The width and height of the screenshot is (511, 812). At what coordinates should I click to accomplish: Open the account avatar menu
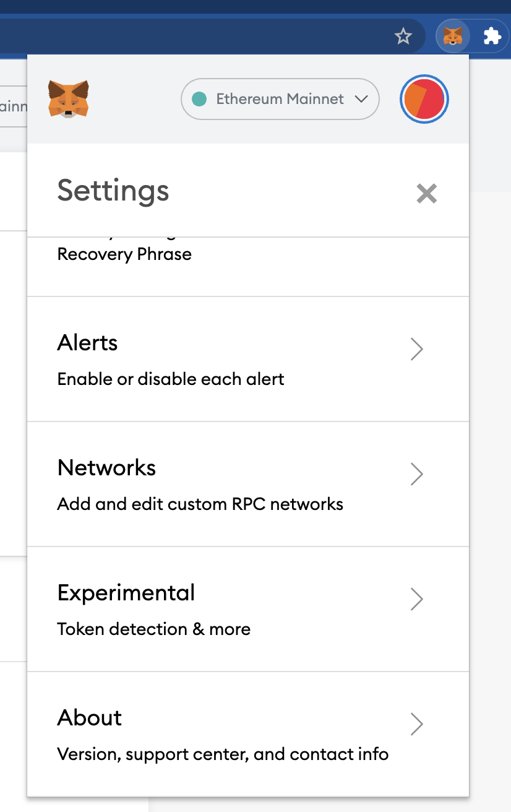click(x=424, y=99)
